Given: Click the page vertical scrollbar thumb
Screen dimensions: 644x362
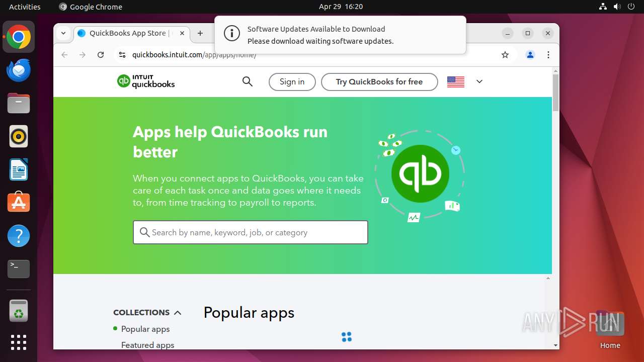Looking at the screenshot, I should 555,93.
